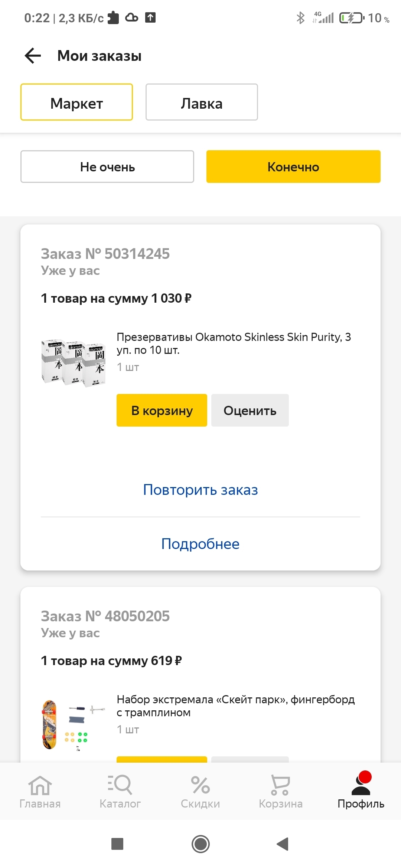The width and height of the screenshot is (401, 868).
Task: Rate Okamoto item with Оценить
Action: pyautogui.click(x=250, y=410)
